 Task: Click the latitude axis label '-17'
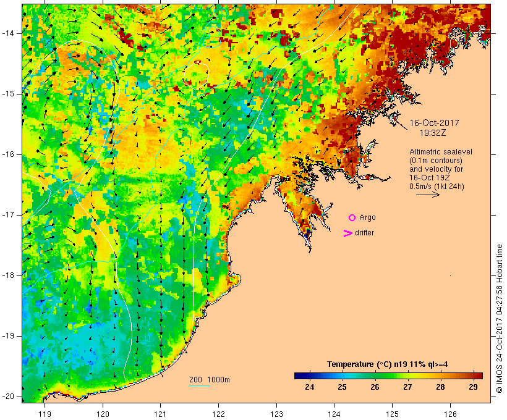(x=7, y=215)
